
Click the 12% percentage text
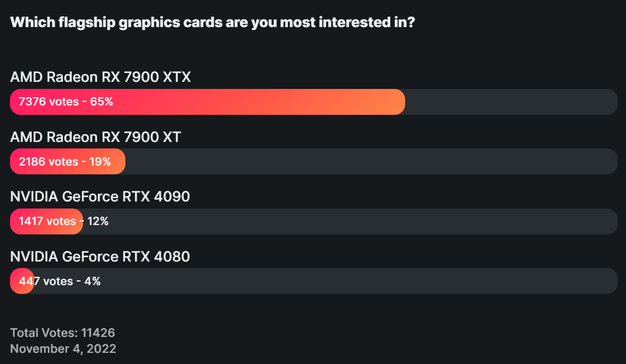coord(98,221)
